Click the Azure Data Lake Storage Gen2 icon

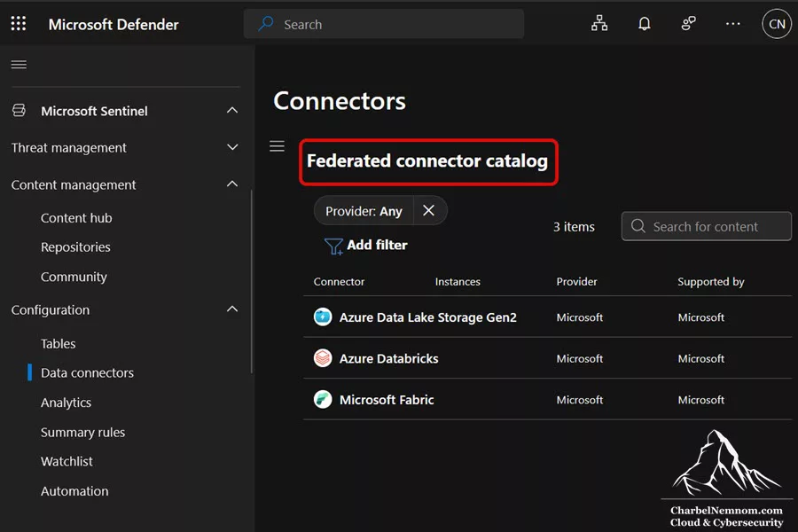pos(323,317)
